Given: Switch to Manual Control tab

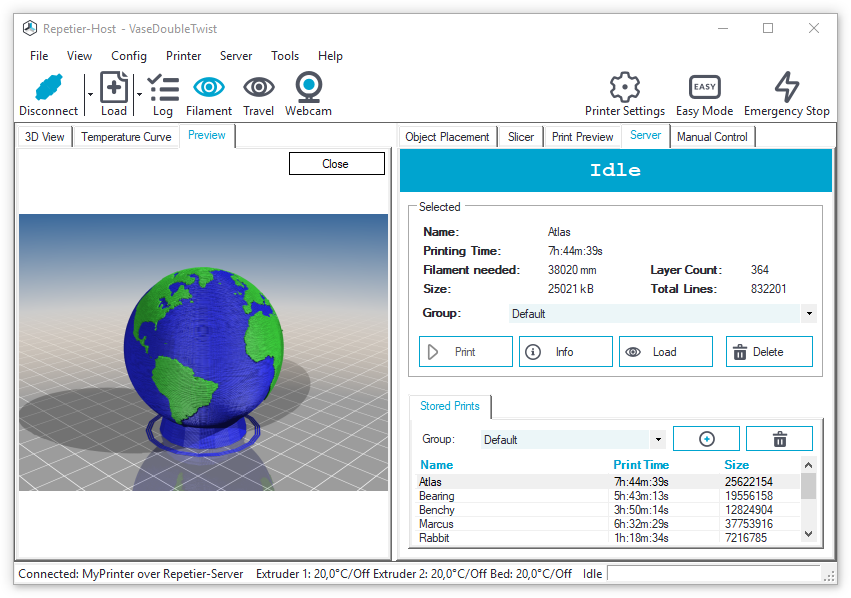Looking at the screenshot, I should [x=712, y=137].
